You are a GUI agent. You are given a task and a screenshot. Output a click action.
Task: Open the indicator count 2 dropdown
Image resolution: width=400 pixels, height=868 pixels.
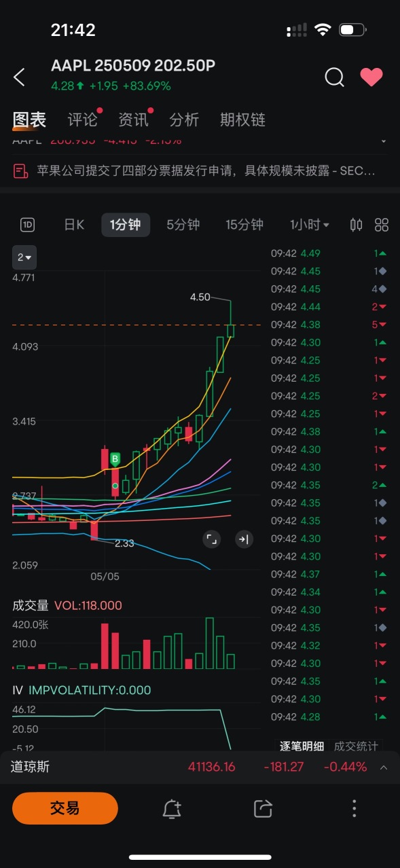[24, 257]
